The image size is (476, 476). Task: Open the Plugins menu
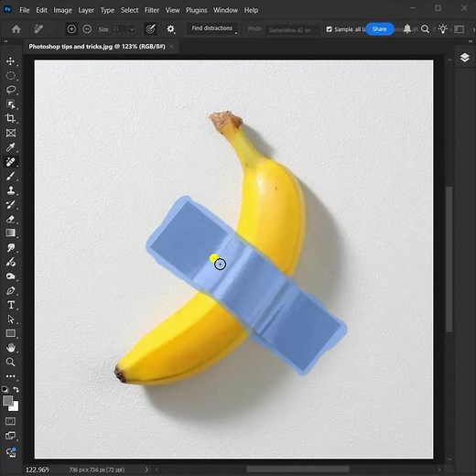tap(197, 10)
